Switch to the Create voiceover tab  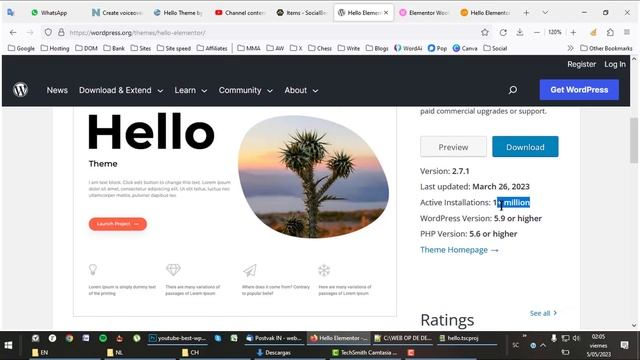118,13
